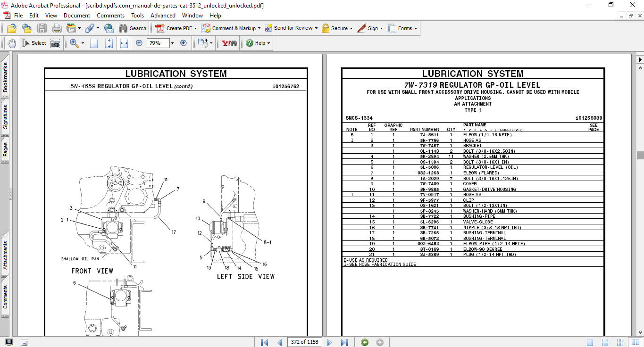Activate the Snapshot camera tool
Screen dimensions: 644x347
click(x=55, y=43)
